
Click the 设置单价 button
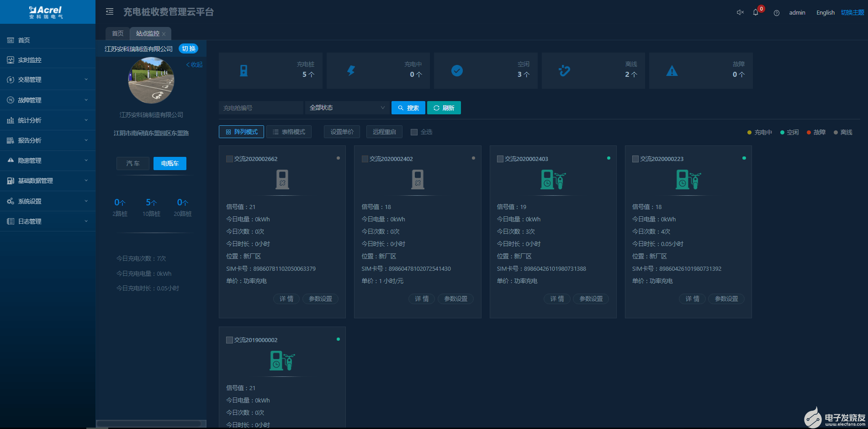[x=342, y=132]
